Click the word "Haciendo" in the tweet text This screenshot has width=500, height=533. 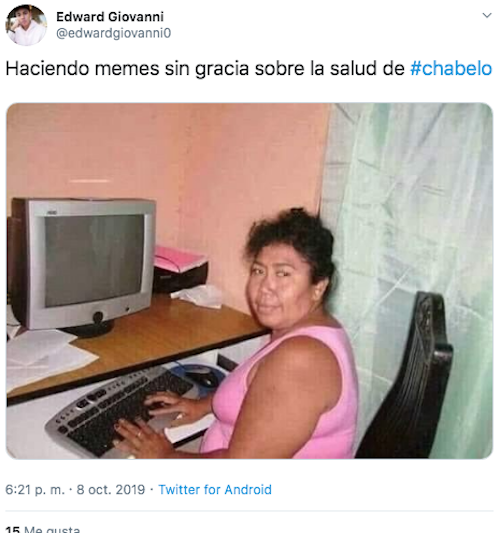click(48, 68)
